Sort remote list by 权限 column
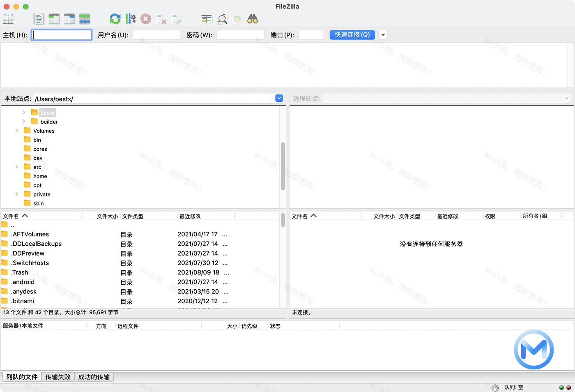575x392 pixels. 502,216
